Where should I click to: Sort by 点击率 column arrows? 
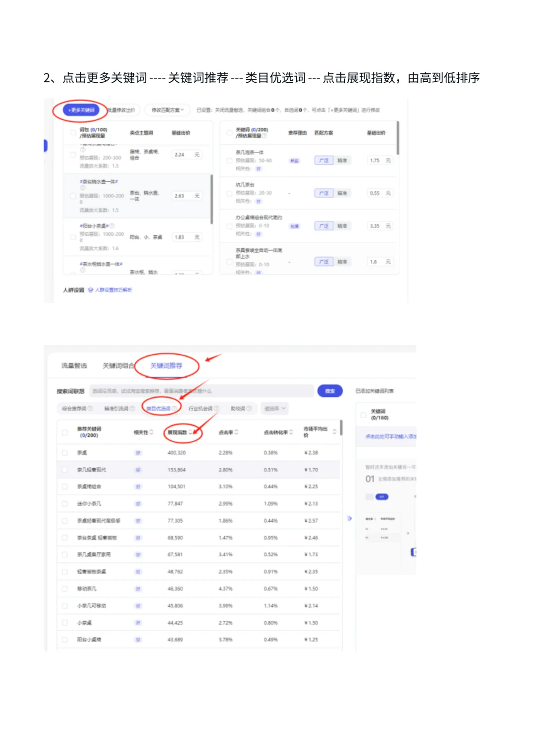point(236,432)
